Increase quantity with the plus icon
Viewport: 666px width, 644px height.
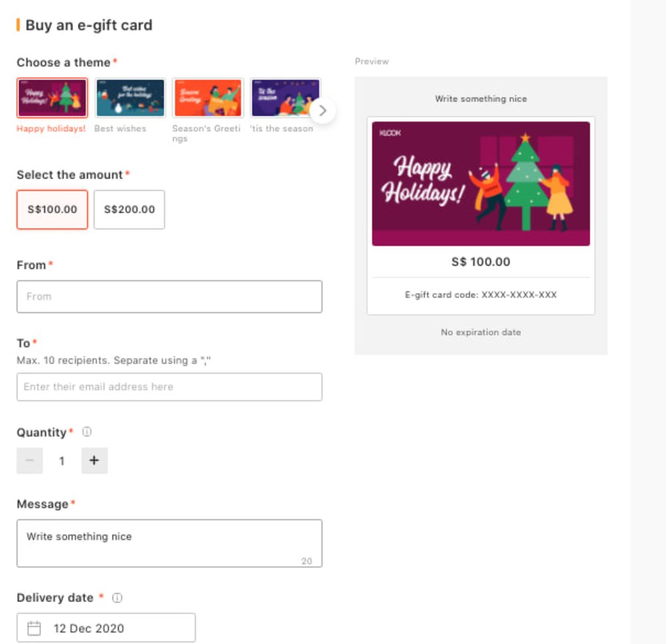point(94,460)
